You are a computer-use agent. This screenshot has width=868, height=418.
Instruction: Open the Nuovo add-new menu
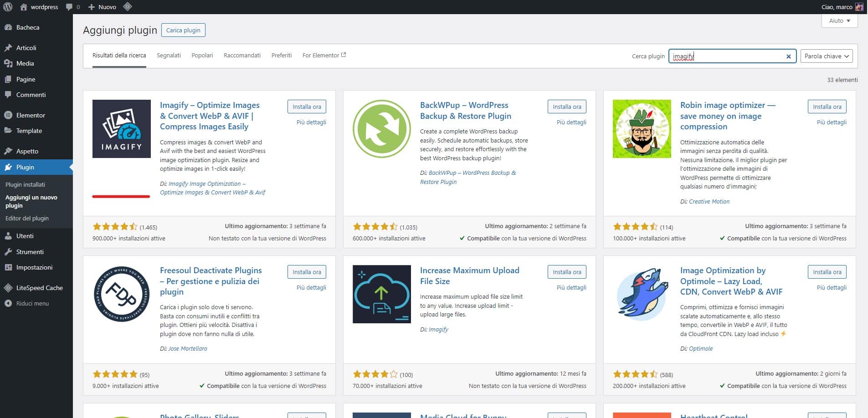click(102, 7)
